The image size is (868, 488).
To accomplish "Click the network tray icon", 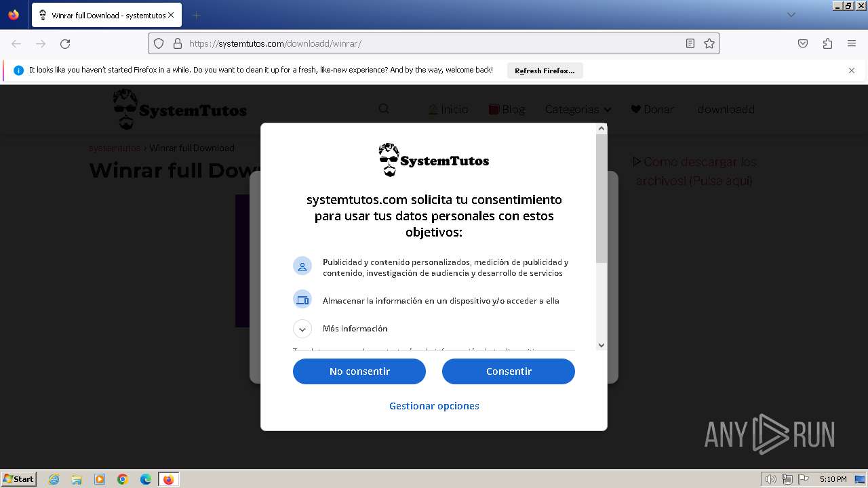I will (x=787, y=479).
